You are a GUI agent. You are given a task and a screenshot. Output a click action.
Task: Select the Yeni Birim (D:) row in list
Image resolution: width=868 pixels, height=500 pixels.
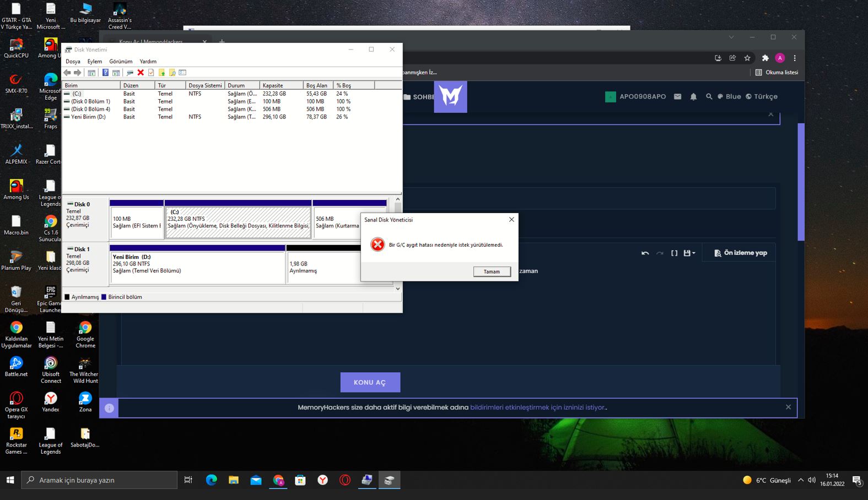231,117
